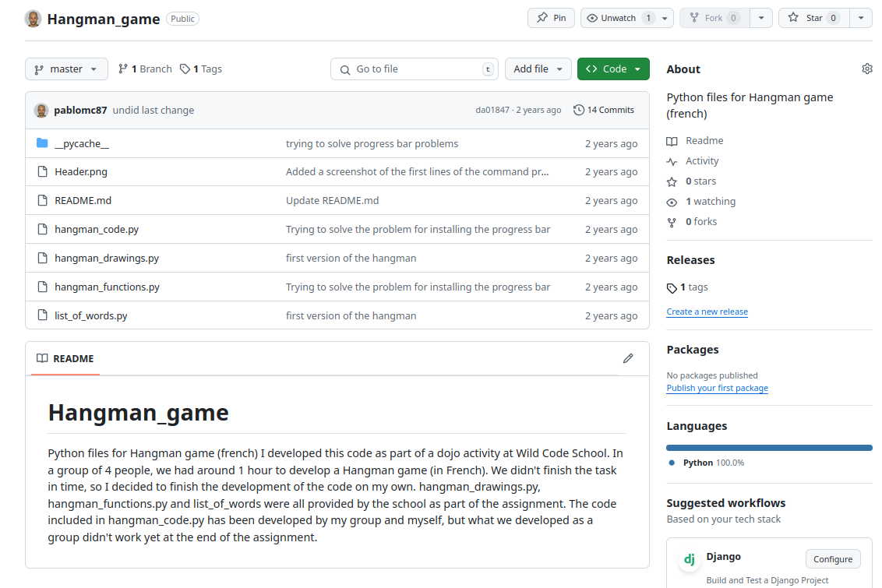Click the Header.png file icon
882x588 pixels.
[42, 171]
